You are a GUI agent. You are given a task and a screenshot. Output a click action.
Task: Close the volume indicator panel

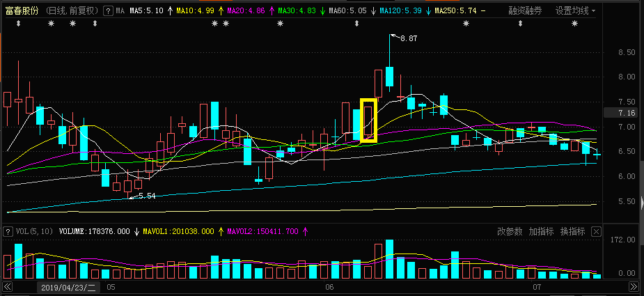point(596,231)
